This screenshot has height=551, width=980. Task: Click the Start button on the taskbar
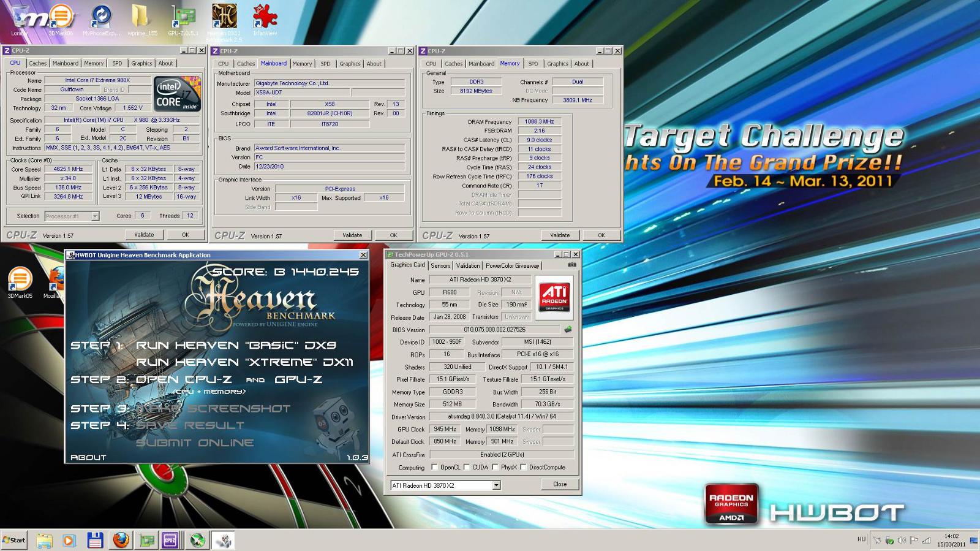coord(13,540)
